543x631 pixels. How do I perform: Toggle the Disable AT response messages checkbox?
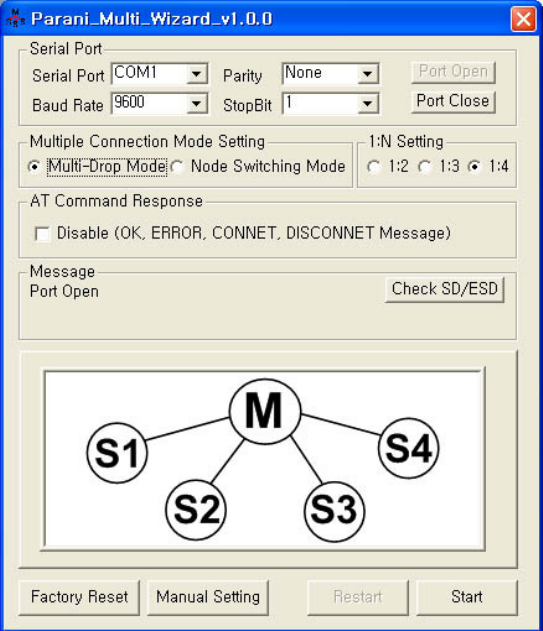point(42,234)
